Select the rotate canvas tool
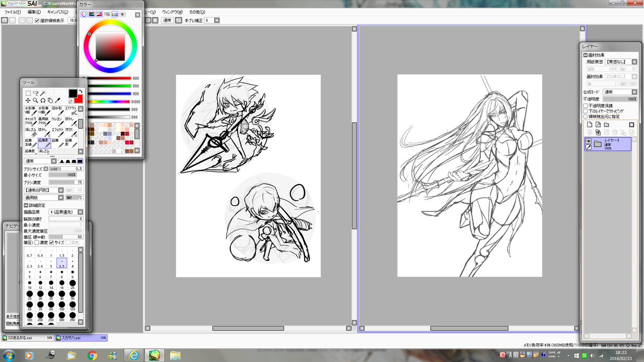The width and height of the screenshot is (644, 362). tap(43, 100)
